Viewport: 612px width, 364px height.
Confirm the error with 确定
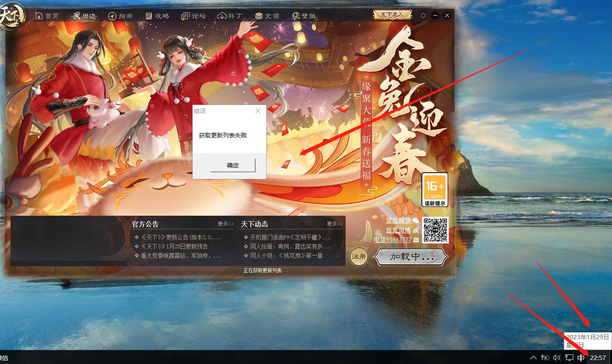click(233, 165)
